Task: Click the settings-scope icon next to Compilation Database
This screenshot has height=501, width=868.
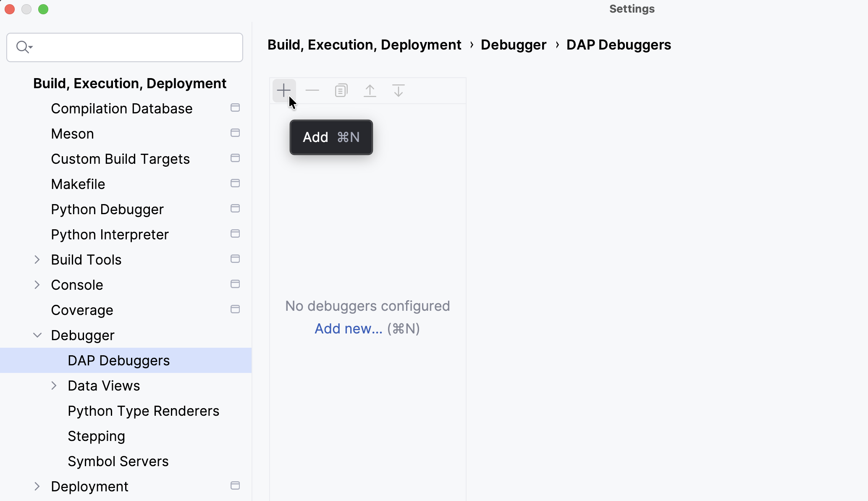Action: (235, 108)
